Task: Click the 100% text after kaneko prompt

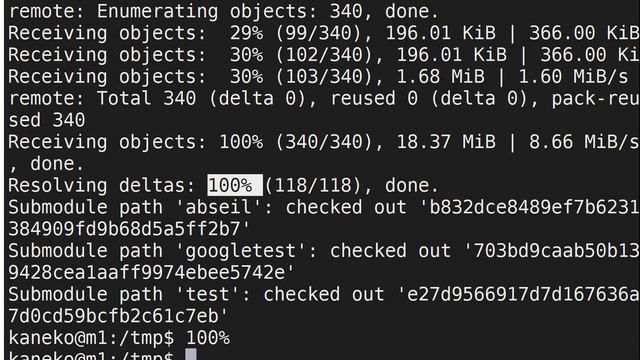Action: 208,338
